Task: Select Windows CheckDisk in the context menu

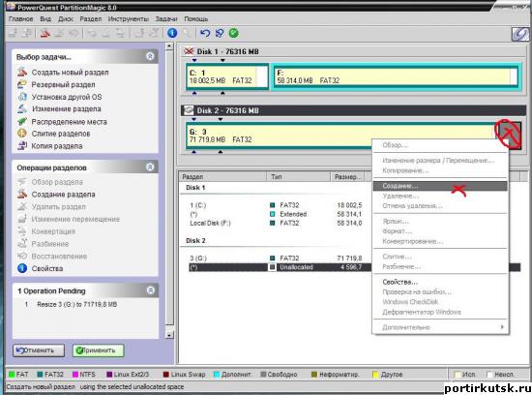Action: coord(440,302)
